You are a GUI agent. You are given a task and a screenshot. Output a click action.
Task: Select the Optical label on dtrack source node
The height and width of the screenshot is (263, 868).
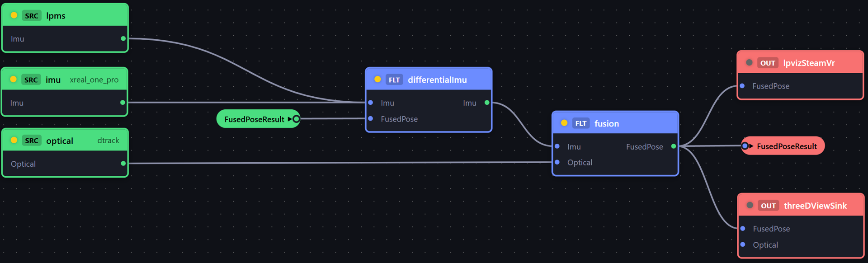coord(23,164)
